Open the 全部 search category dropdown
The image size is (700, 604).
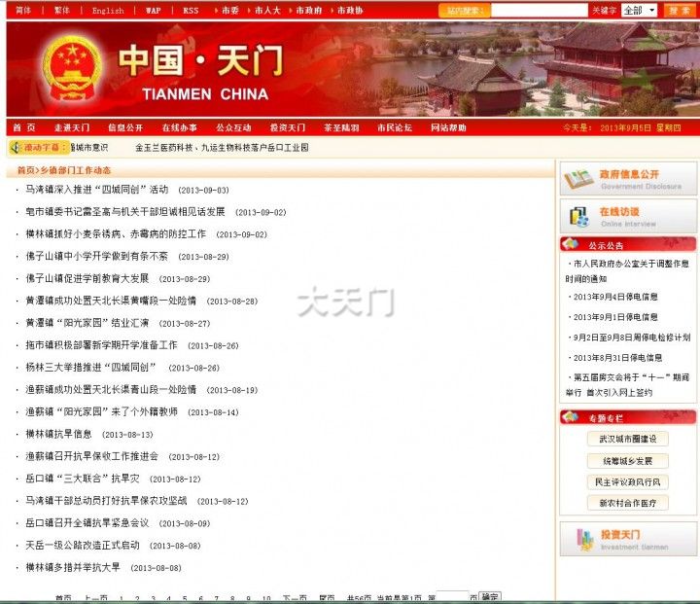point(639,11)
